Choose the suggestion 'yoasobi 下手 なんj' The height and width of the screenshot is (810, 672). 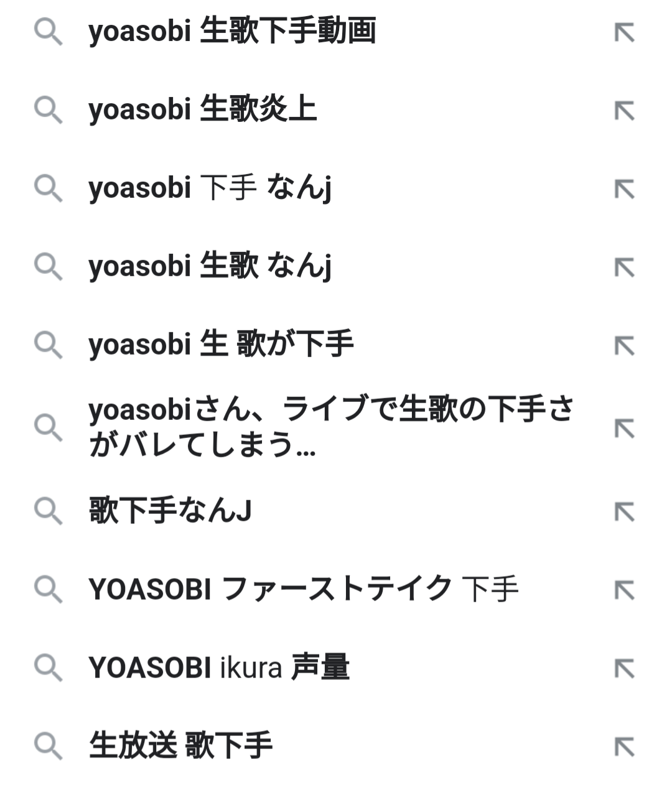[x=210, y=189]
